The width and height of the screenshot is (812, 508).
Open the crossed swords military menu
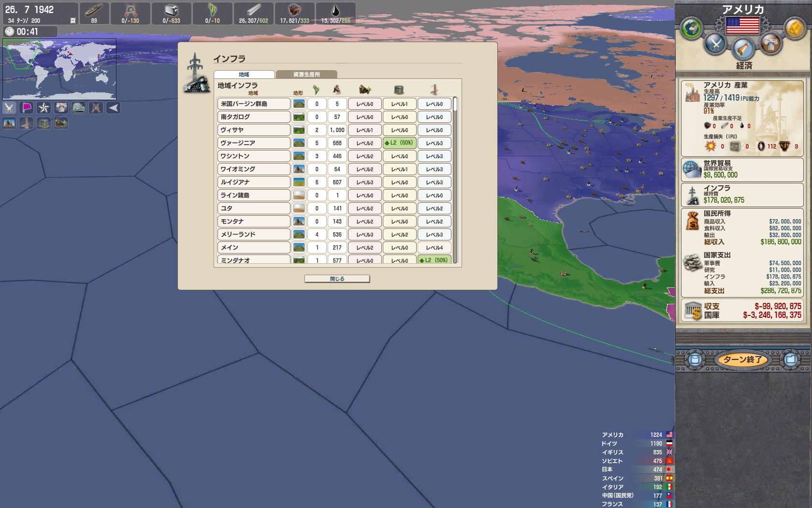pyautogui.click(x=716, y=44)
